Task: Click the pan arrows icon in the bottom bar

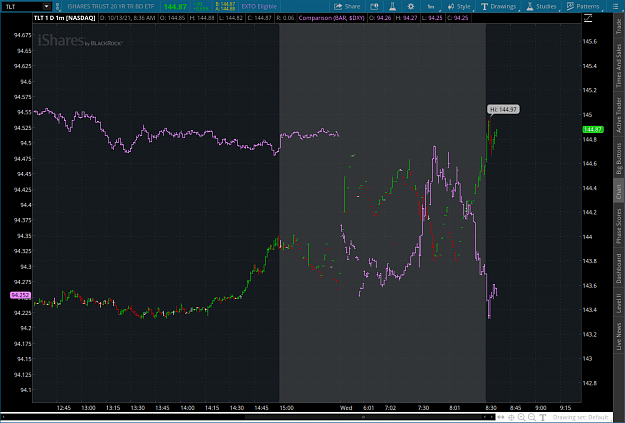Action: pos(501,417)
